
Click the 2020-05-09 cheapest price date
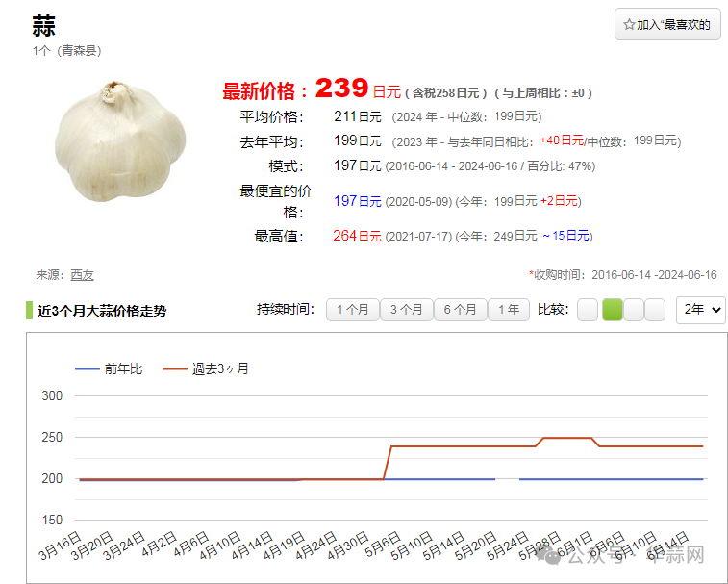click(418, 202)
